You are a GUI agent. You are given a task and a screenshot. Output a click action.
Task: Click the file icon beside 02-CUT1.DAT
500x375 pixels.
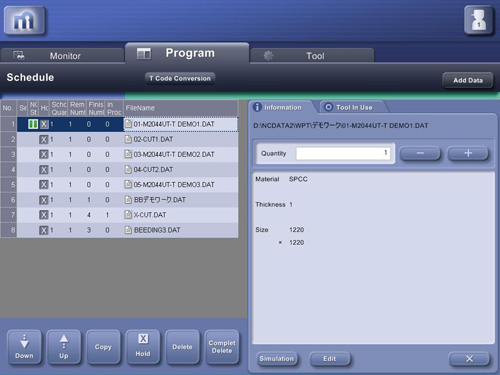[128, 139]
